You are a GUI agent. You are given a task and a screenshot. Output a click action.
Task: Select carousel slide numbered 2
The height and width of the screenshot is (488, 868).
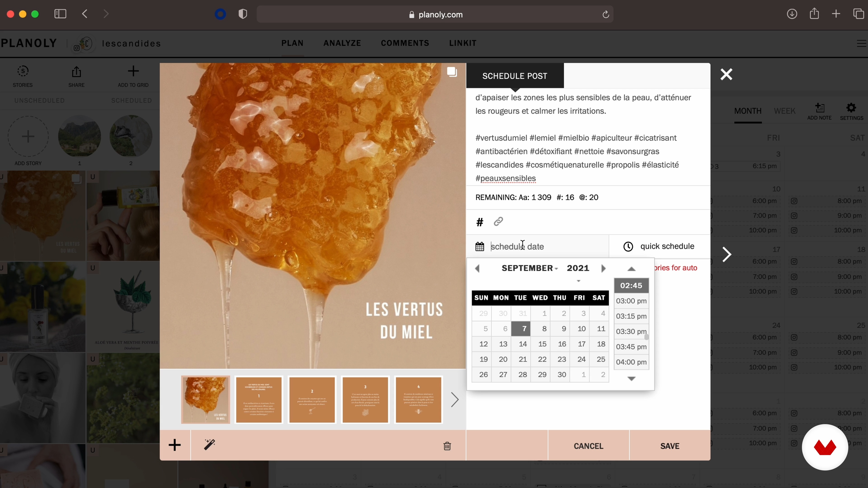[312, 400]
